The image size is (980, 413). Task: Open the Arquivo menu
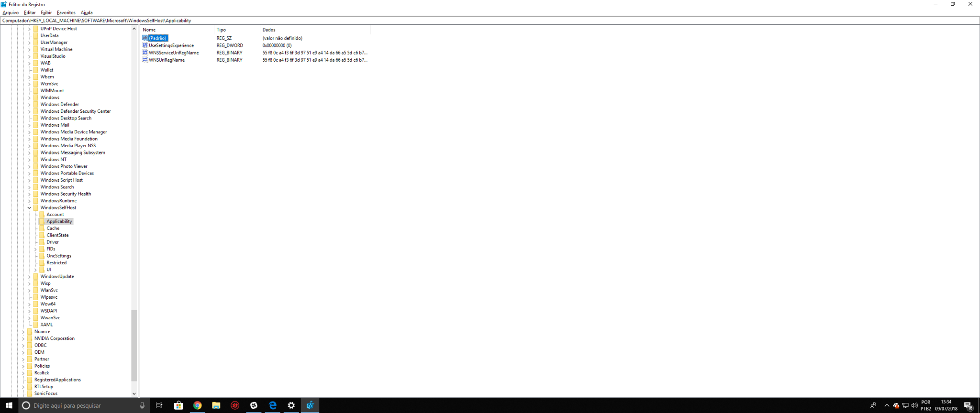[x=11, y=12]
